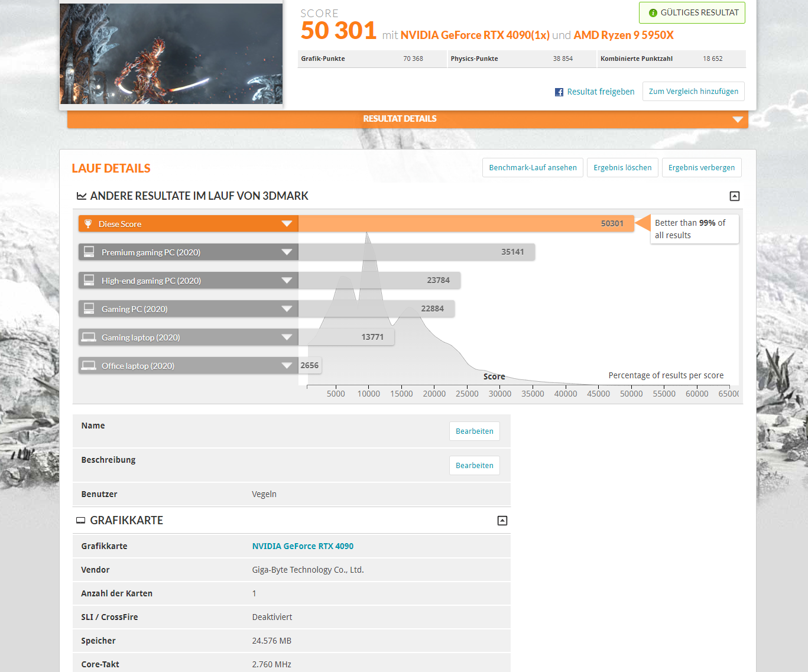Click the trophy icon beside Diese Score
Screen dimensions: 808x672
89,223
